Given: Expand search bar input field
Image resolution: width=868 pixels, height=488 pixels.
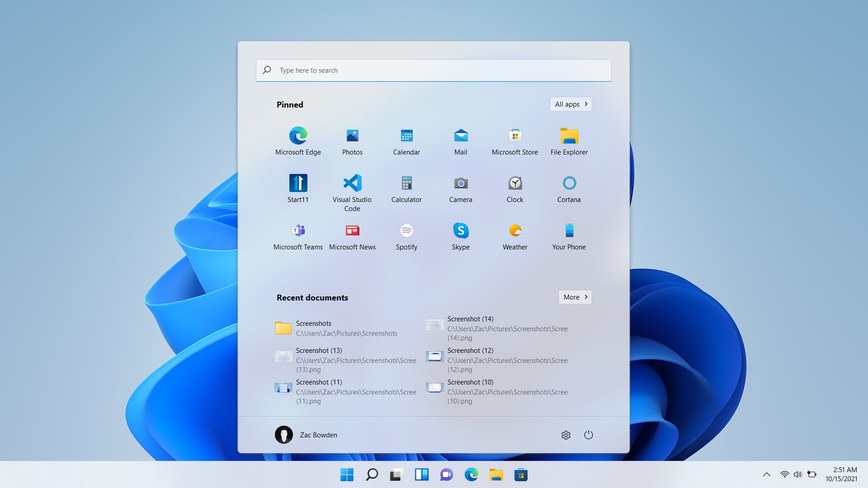Looking at the screenshot, I should click(434, 70).
